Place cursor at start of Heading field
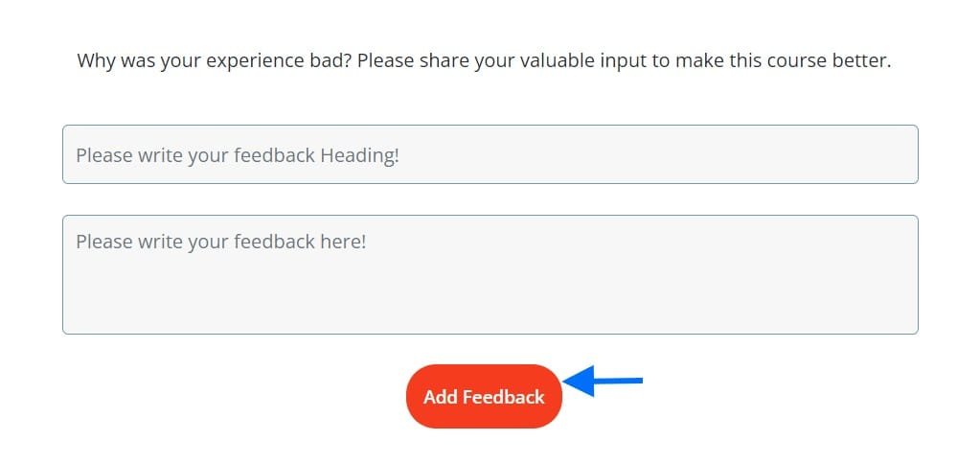The height and width of the screenshot is (464, 980). pyautogui.click(x=77, y=155)
